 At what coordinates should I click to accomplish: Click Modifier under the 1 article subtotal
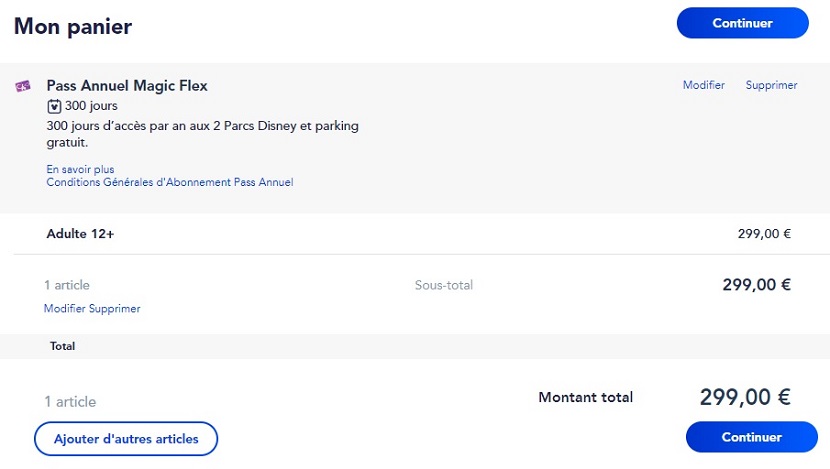click(65, 309)
